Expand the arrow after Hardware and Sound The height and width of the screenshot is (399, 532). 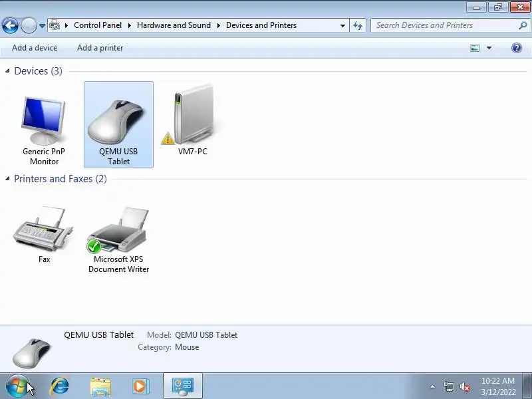219,25
